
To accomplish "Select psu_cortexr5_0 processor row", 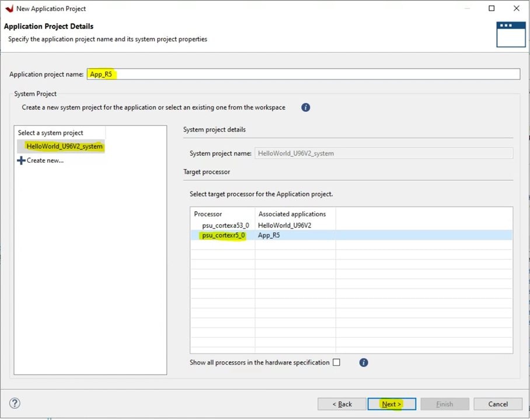I will [223, 235].
